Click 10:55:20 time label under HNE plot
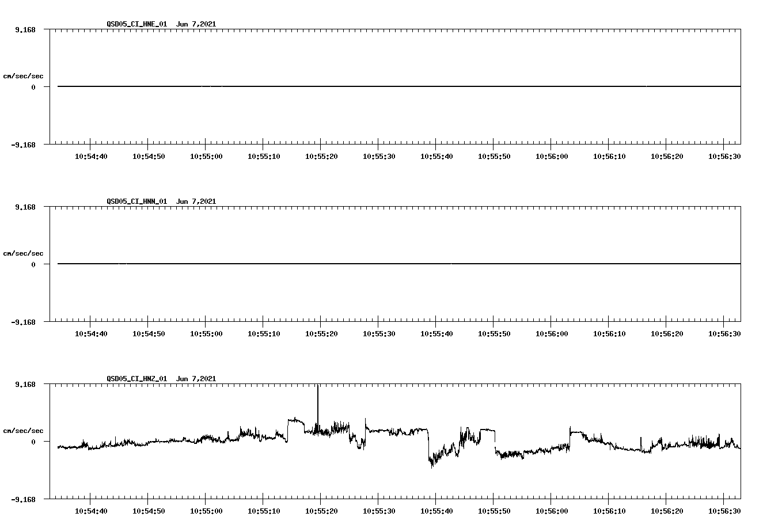 321,157
